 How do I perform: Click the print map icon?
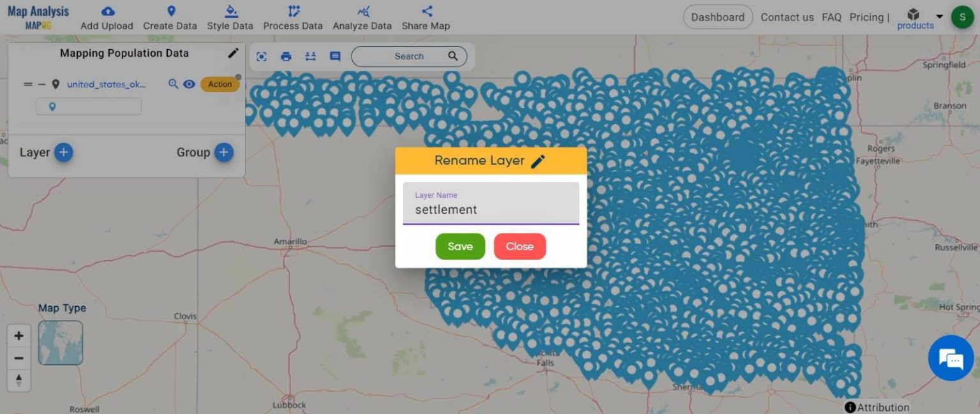[286, 56]
